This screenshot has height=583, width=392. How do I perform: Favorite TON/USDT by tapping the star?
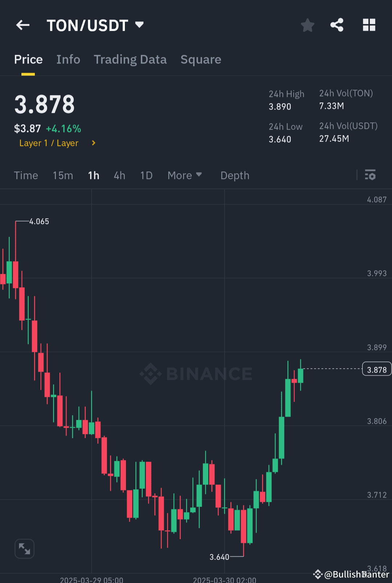click(x=307, y=25)
